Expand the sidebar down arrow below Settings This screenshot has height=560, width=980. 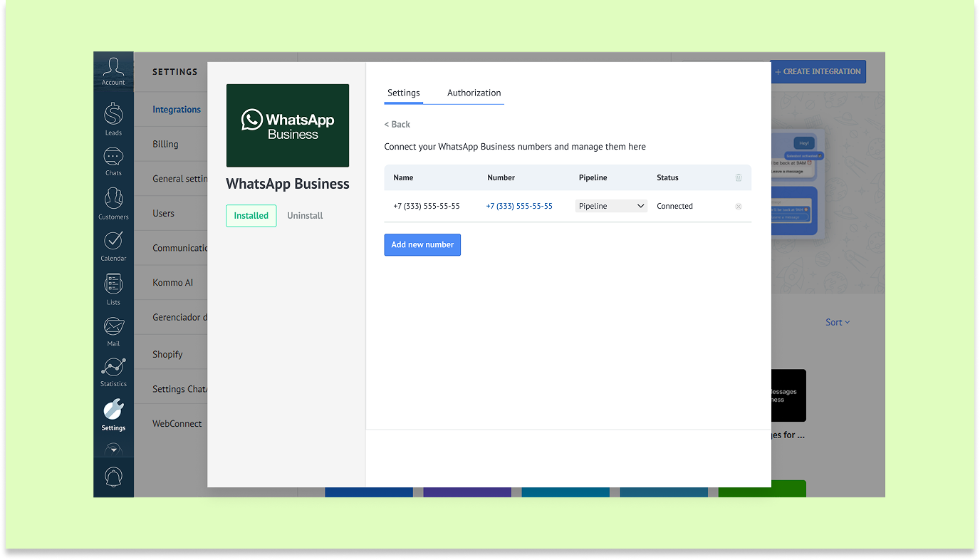(113, 450)
